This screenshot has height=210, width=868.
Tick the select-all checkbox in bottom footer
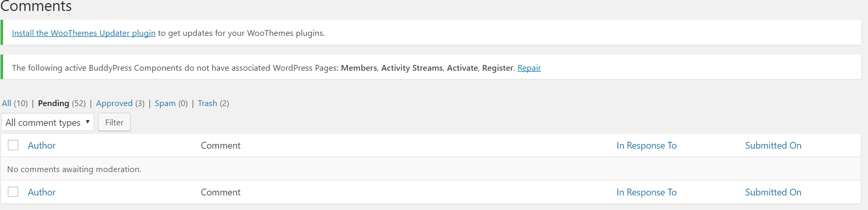coord(13,192)
